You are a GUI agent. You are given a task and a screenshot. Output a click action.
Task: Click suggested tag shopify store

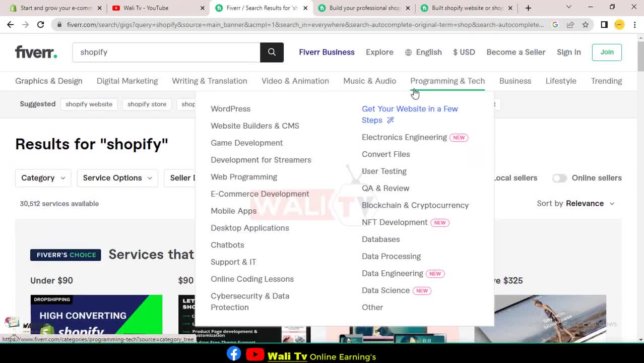point(147,104)
